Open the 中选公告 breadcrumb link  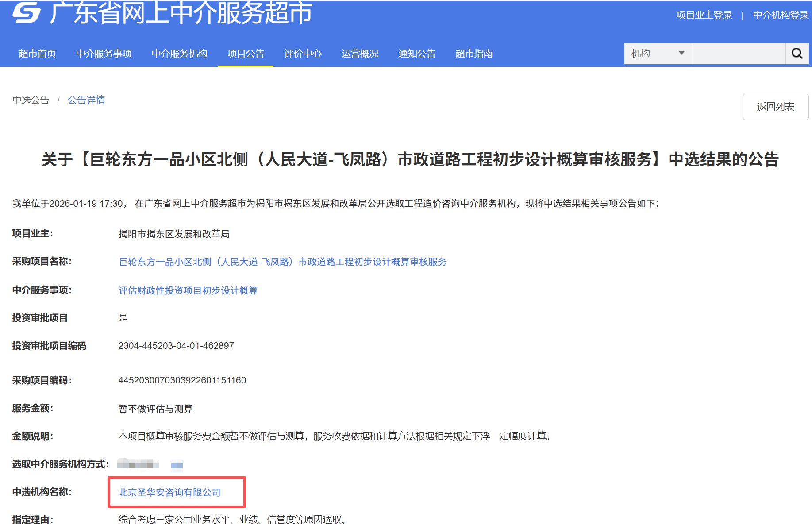tap(30, 100)
